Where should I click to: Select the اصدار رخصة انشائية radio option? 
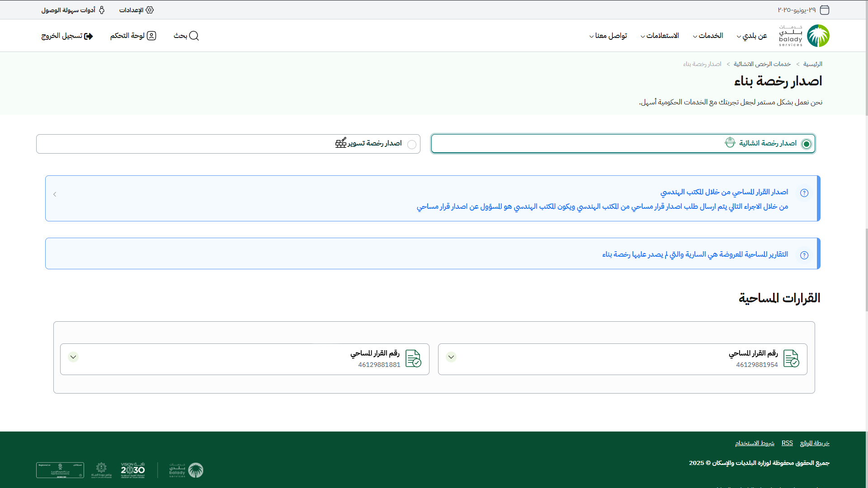[x=807, y=144]
